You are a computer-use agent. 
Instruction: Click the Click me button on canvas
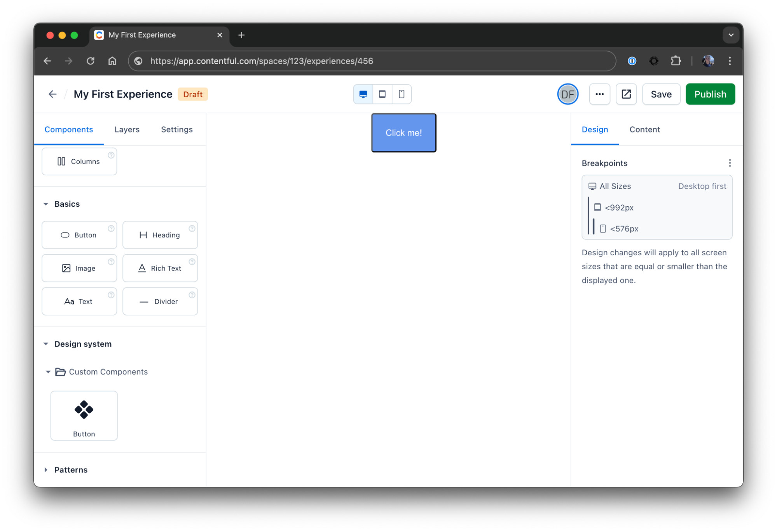403,132
